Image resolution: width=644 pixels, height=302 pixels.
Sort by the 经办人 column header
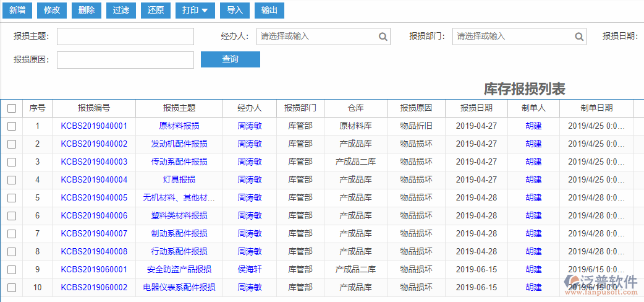[x=250, y=108]
